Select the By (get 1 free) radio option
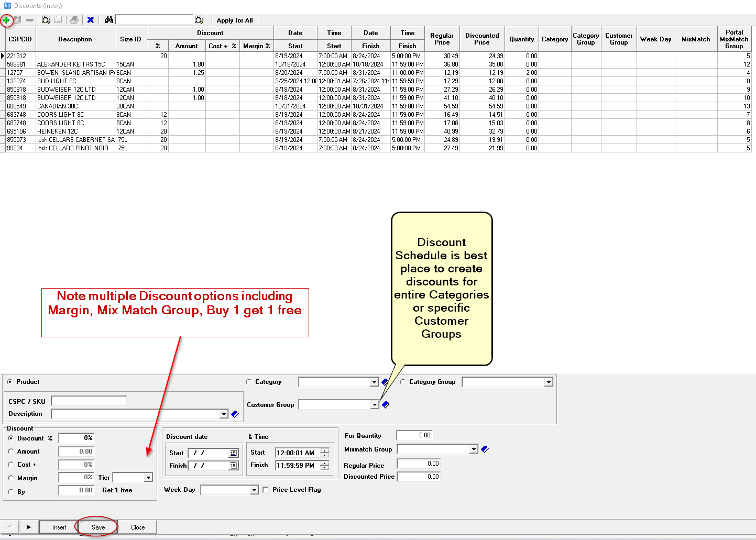 click(x=11, y=492)
